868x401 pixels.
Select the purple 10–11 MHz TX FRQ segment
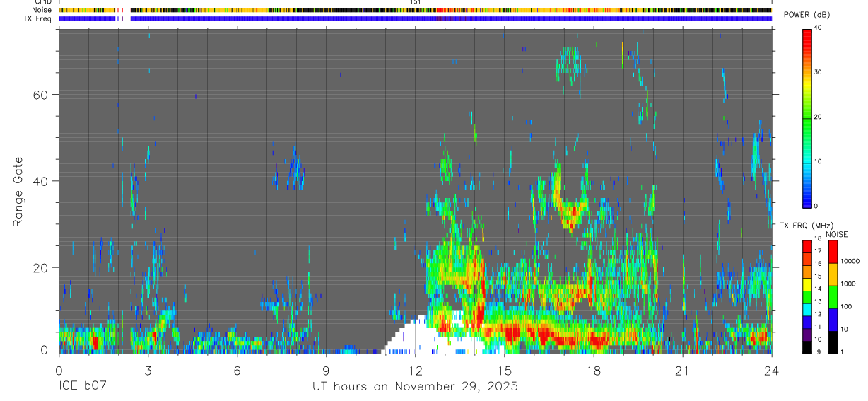(807, 334)
